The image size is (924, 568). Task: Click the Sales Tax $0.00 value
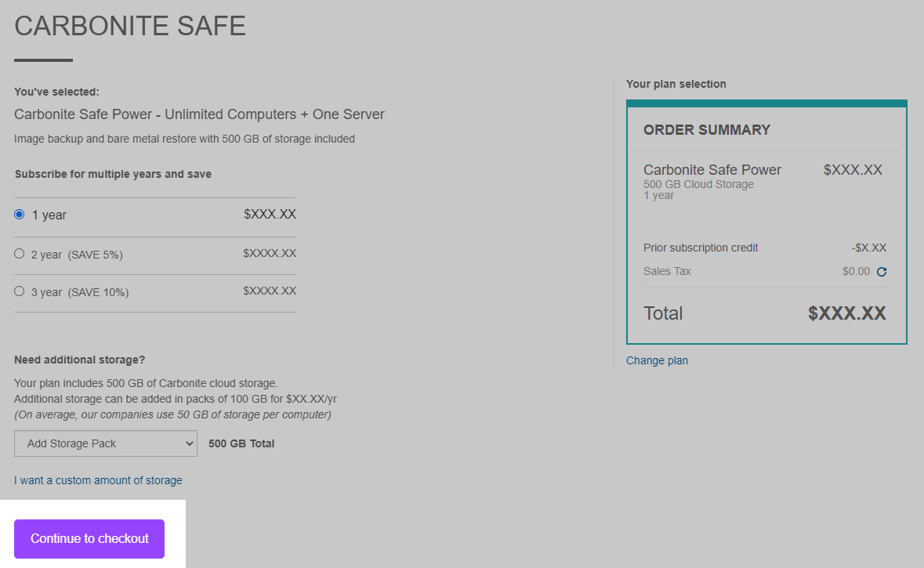tap(856, 272)
